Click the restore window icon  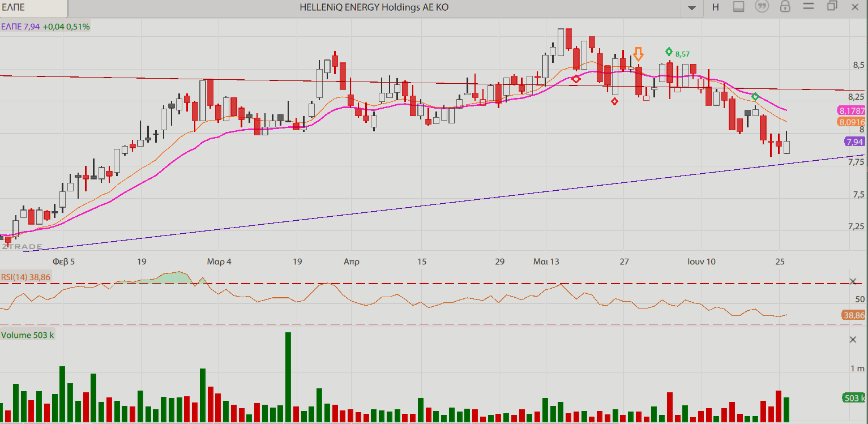click(x=832, y=6)
